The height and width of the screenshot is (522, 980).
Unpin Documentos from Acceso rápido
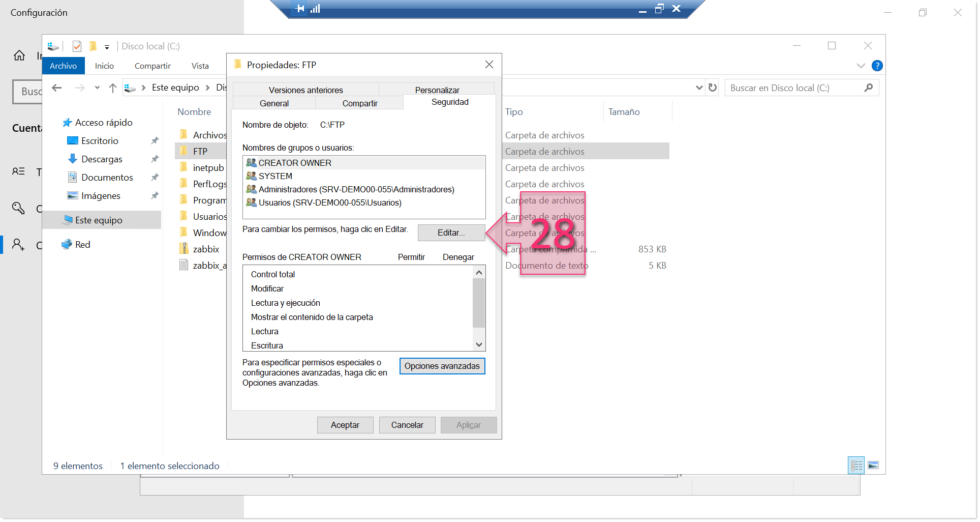(x=155, y=177)
